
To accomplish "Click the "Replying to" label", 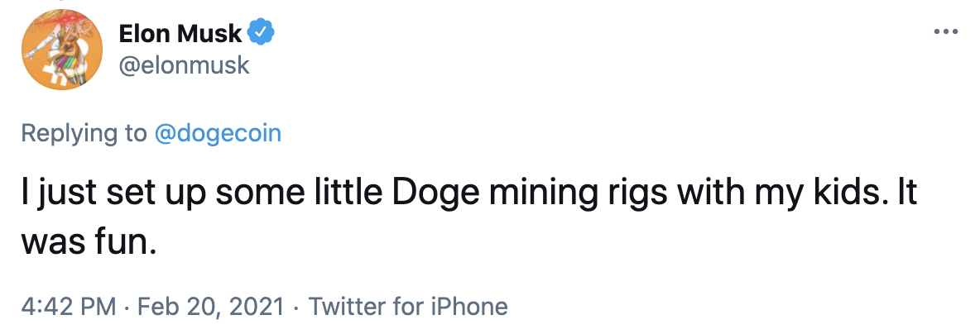I will 84,133.
